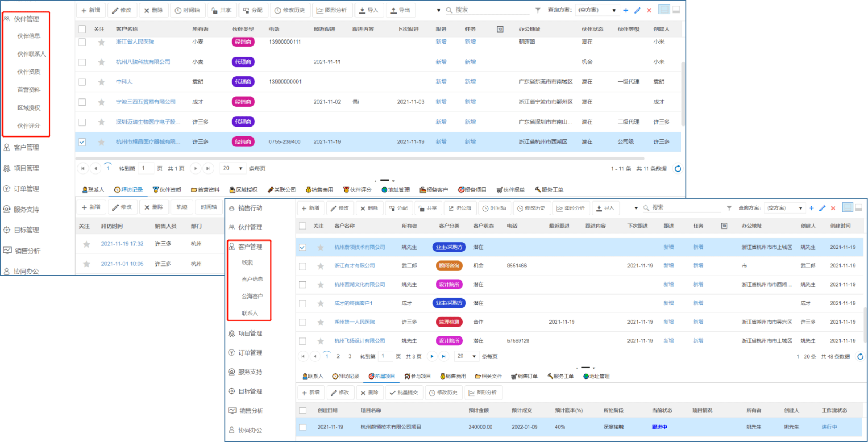Switch to the 拜访记录 tab
868x442 pixels.
129,189
